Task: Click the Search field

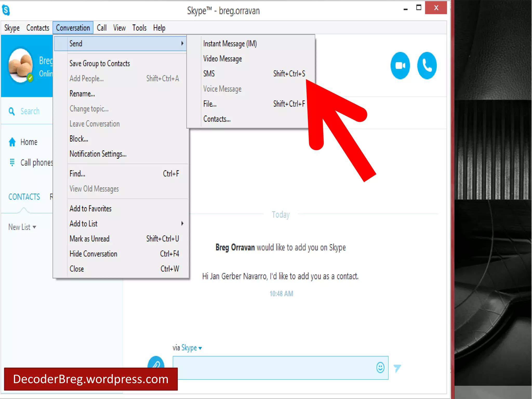Action: pos(30,111)
